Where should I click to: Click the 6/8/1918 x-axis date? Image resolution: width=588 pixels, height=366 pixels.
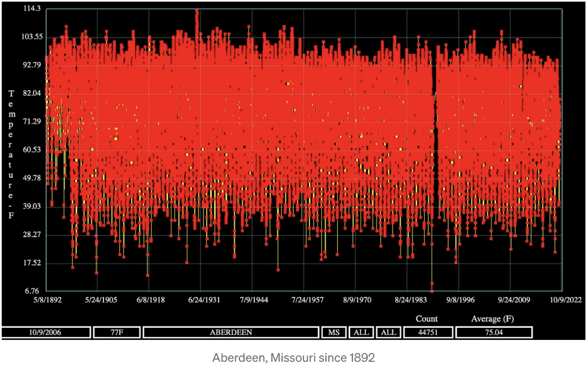tap(151, 300)
